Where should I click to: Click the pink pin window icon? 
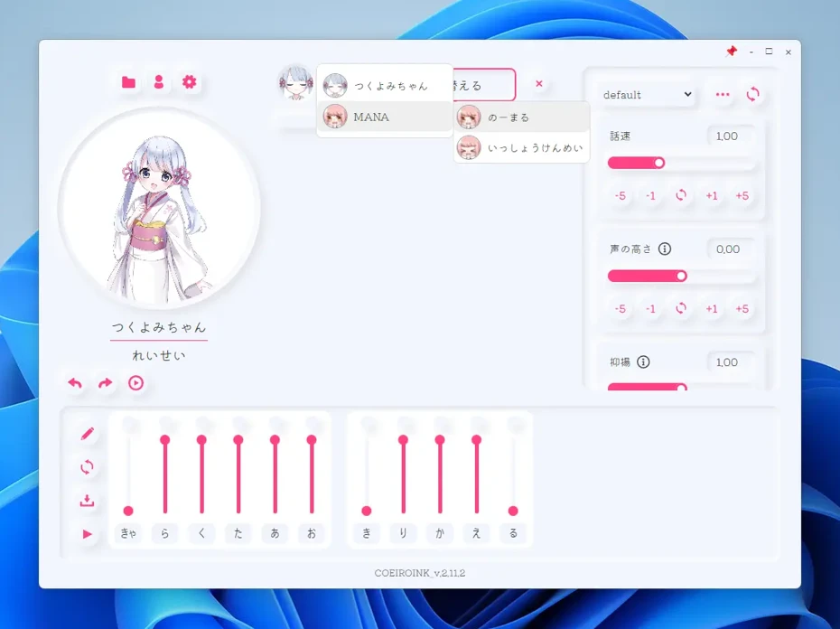[x=732, y=52]
